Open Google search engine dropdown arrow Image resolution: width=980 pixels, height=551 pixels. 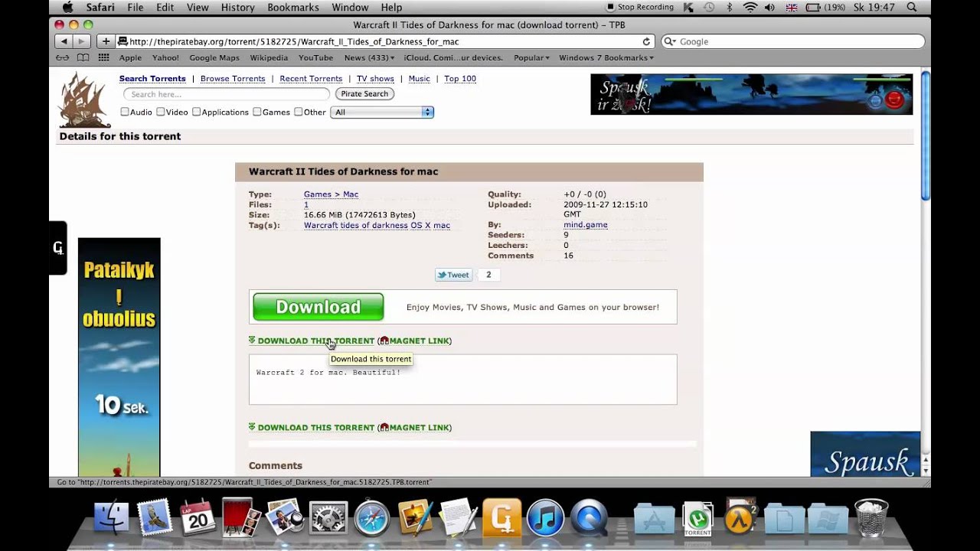coord(669,42)
